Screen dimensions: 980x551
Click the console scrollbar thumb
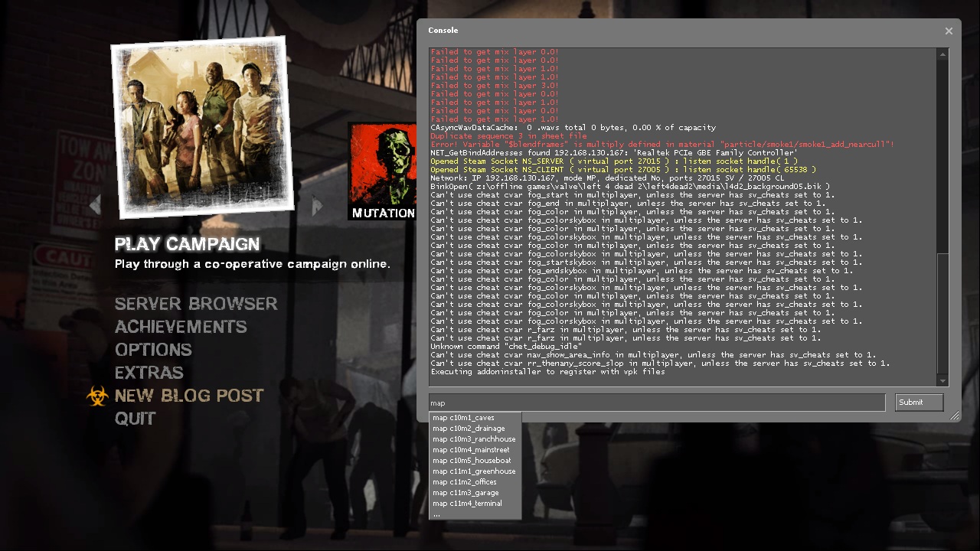(942, 314)
